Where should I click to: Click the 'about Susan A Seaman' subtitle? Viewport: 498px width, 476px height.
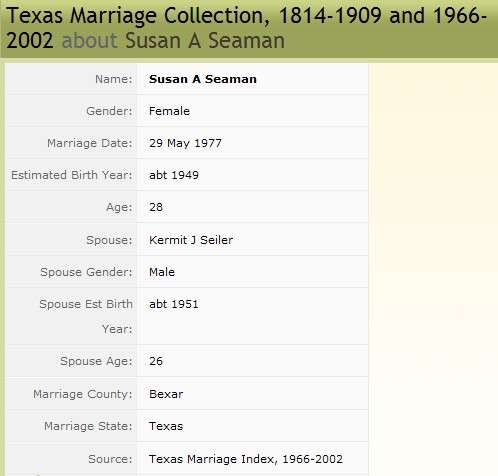pos(173,41)
